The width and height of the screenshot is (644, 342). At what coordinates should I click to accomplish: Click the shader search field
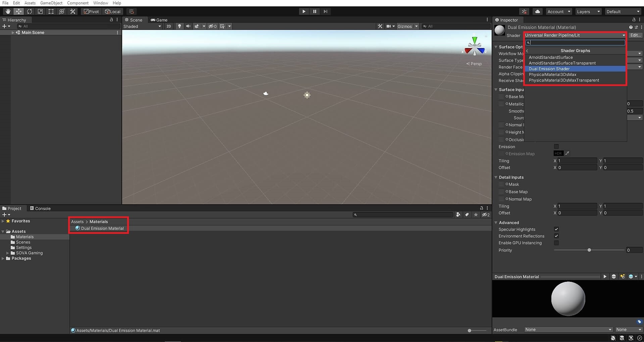pos(575,42)
